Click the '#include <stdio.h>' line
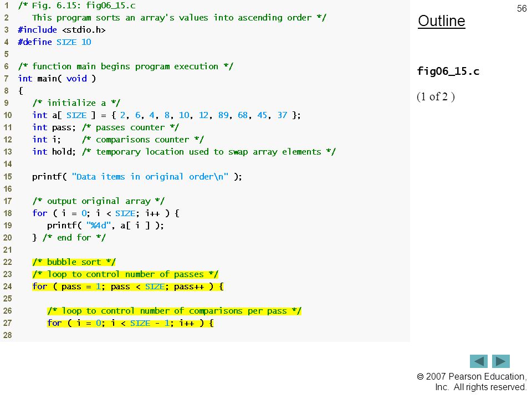532x399 pixels. pyautogui.click(x=62, y=30)
